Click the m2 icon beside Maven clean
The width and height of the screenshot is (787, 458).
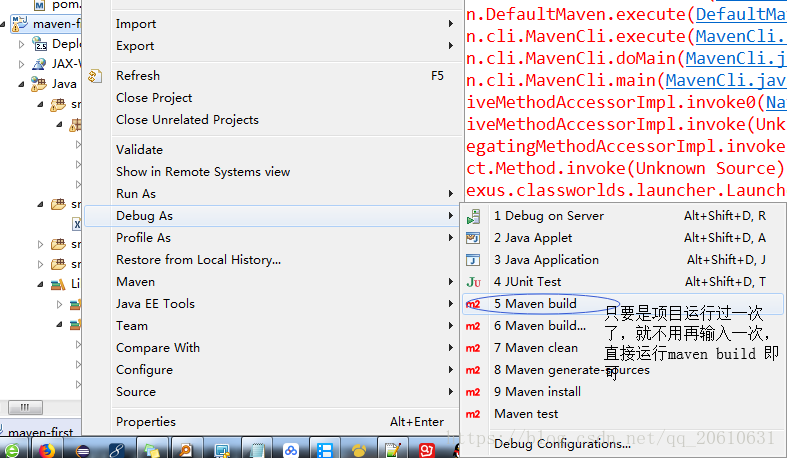tap(473, 348)
